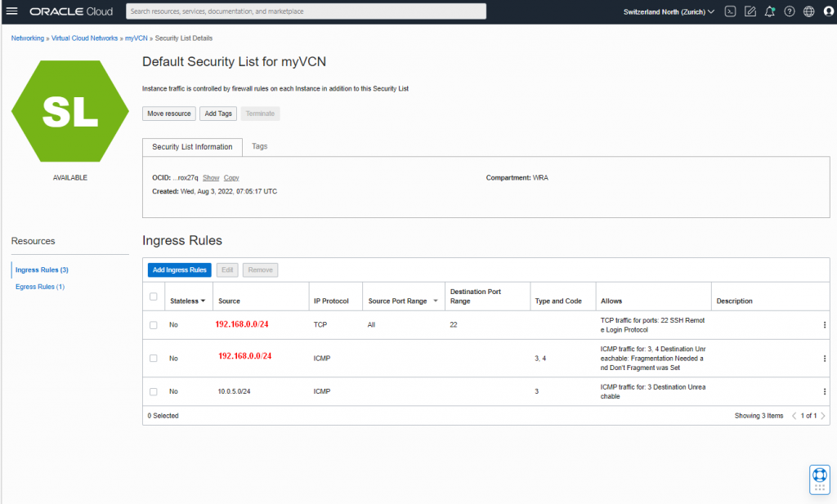This screenshot has width=837, height=504.
Task: Open the user profile icon
Action: (x=829, y=11)
